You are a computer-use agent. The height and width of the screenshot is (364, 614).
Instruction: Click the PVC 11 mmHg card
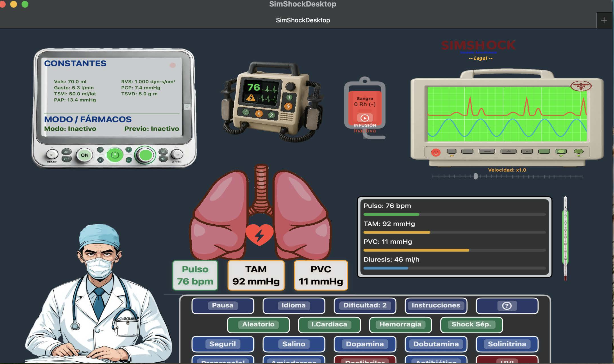pyautogui.click(x=321, y=275)
